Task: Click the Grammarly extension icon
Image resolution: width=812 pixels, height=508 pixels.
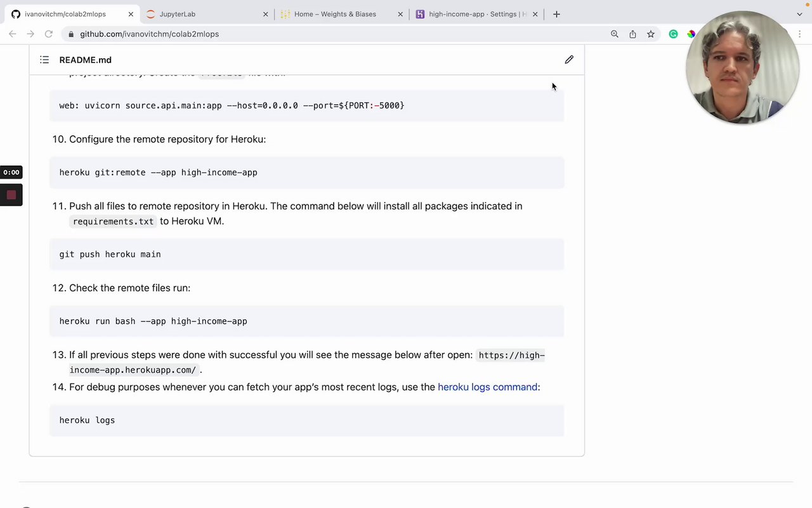Action: (673, 34)
